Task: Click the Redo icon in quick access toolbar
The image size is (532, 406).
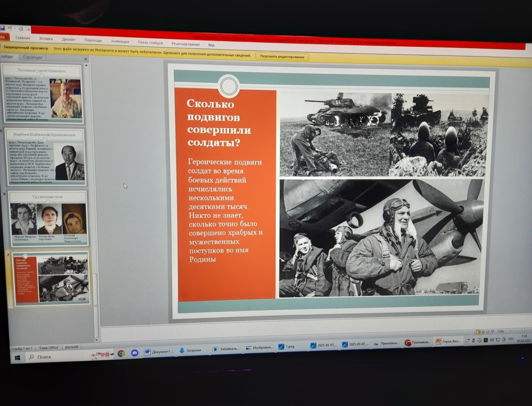Action: pyautogui.click(x=21, y=29)
